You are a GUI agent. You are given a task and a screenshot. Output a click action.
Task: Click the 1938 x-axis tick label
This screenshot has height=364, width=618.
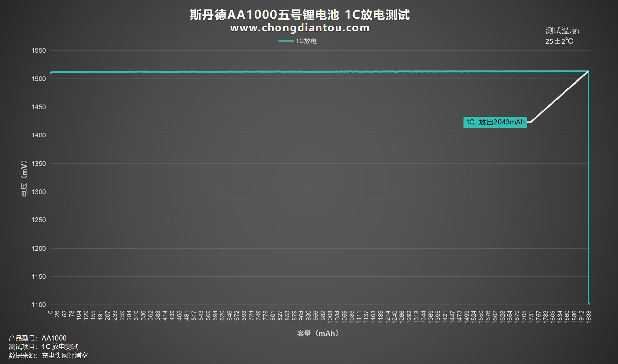589,316
